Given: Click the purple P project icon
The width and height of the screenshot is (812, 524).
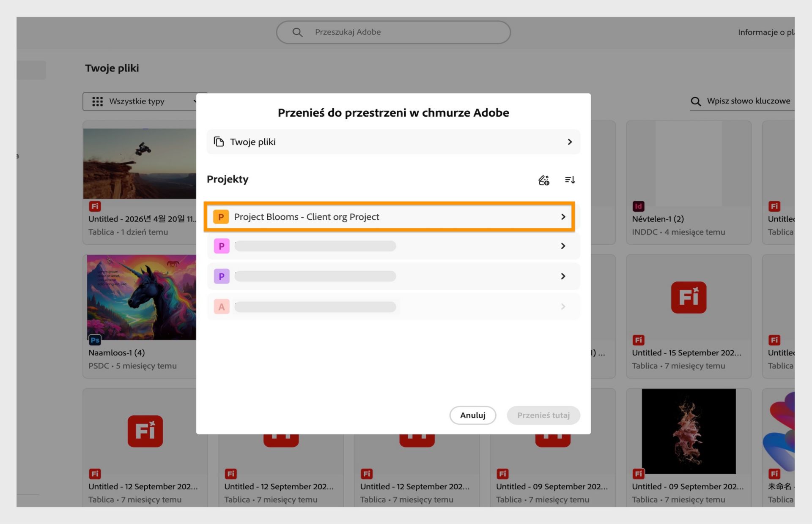Looking at the screenshot, I should (222, 276).
